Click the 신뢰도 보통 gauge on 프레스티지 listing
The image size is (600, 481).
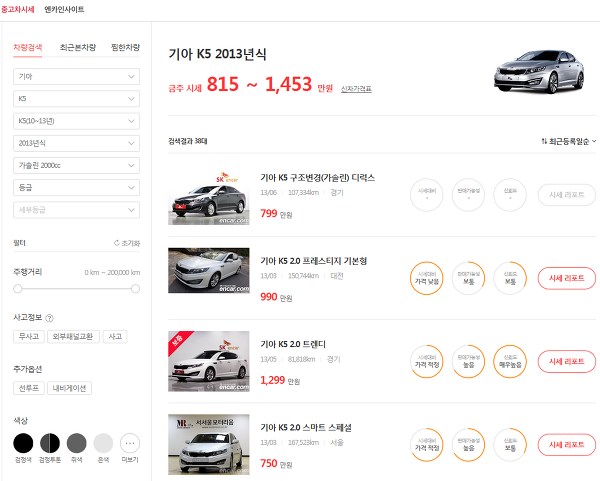(x=510, y=278)
